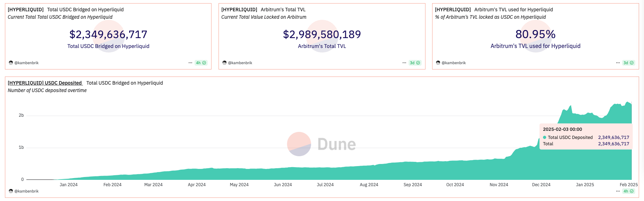Viewport: 644px width, 201px height.
Task: Click the $2,349,636,717 counter value
Action: pos(108,34)
